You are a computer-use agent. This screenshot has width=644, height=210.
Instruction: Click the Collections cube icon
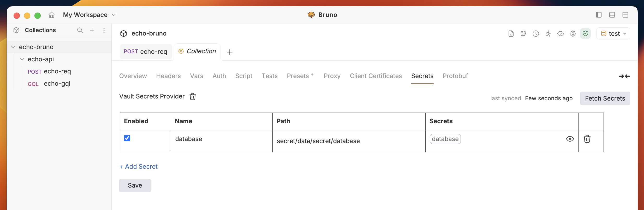click(x=16, y=30)
